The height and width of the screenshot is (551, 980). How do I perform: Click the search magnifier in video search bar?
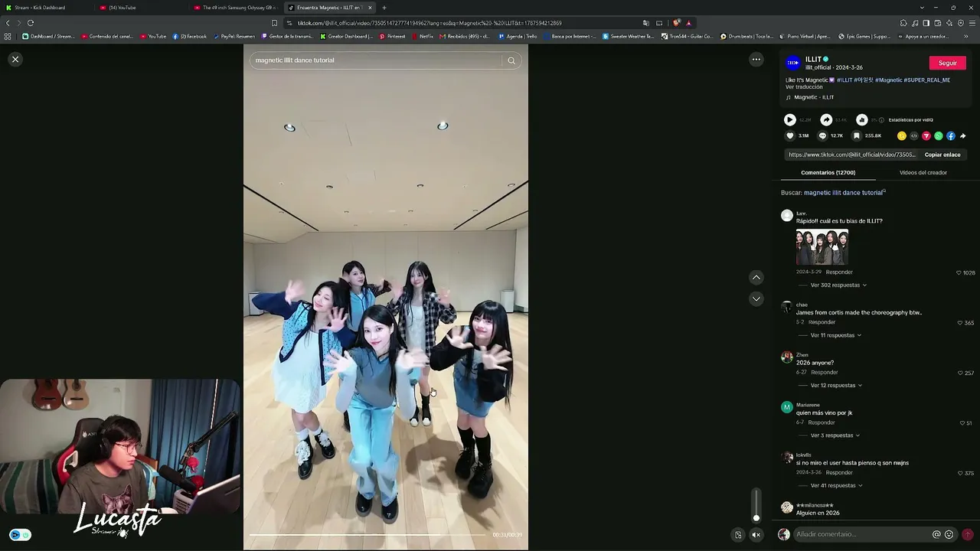(x=511, y=60)
